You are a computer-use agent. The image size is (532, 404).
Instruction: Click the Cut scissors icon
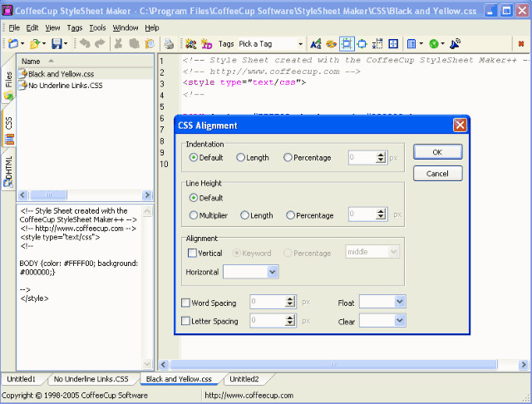(x=118, y=44)
